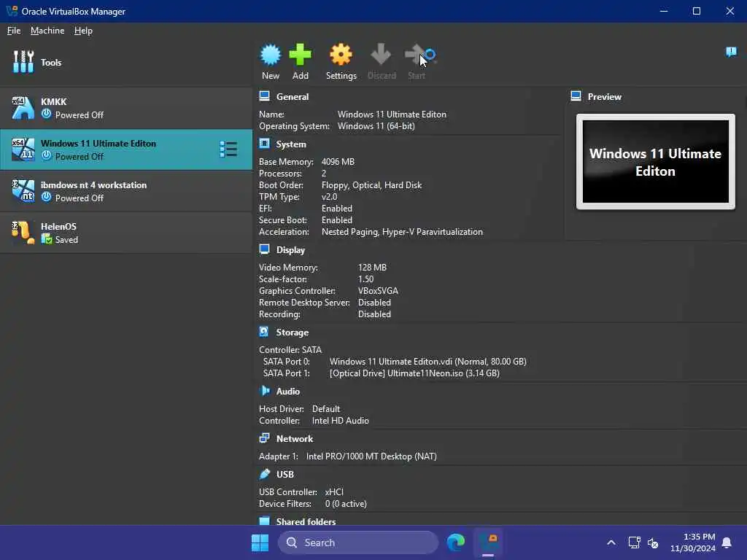Select the HelenOS saved machine
Image resolution: width=747 pixels, height=560 pixels.
pyautogui.click(x=126, y=233)
